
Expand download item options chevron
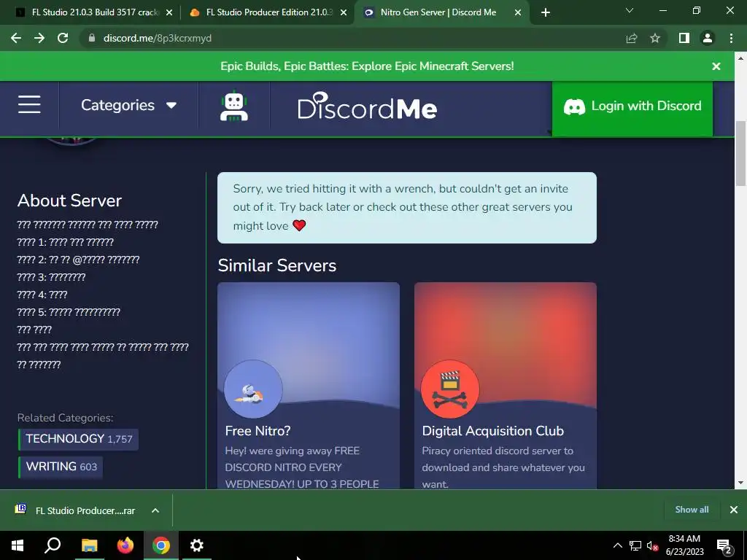click(x=155, y=510)
